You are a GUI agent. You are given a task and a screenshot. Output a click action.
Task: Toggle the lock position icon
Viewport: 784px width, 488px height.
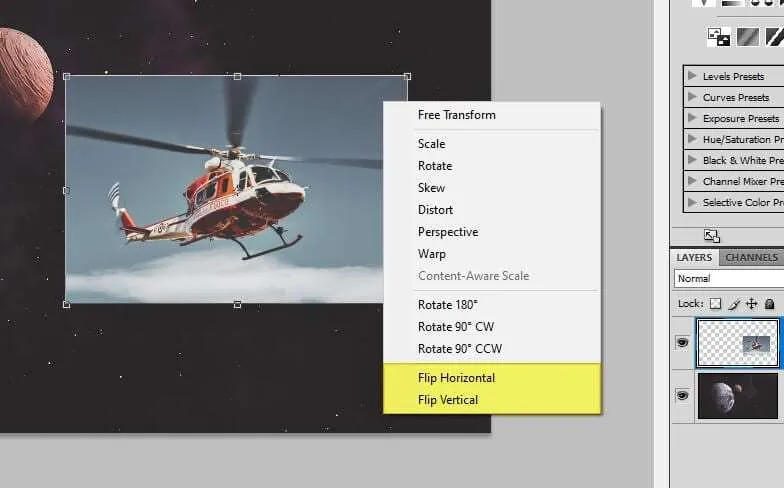tap(752, 304)
